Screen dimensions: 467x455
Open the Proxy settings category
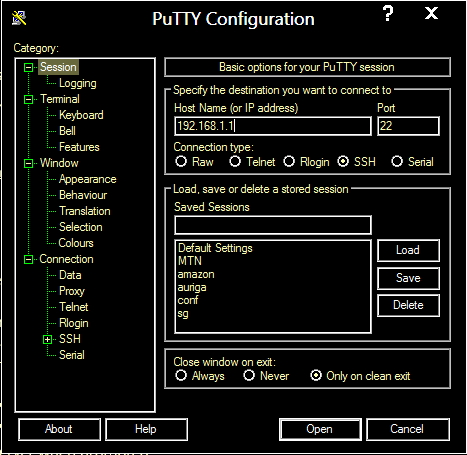click(72, 291)
